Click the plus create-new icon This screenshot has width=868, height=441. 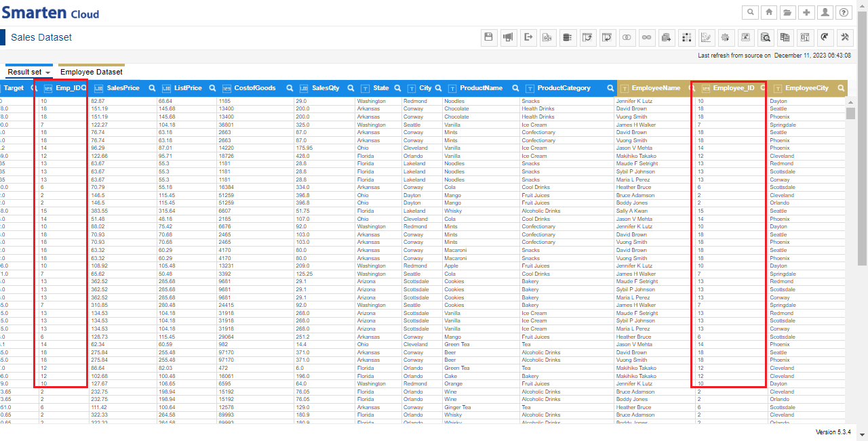806,12
